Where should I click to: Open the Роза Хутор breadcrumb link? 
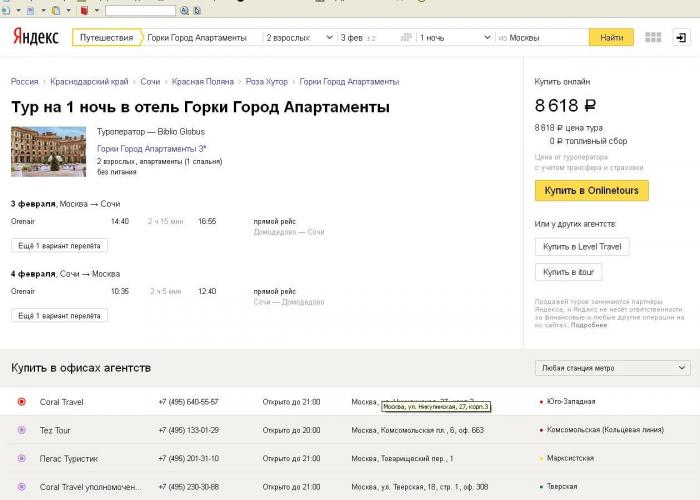pos(267,82)
